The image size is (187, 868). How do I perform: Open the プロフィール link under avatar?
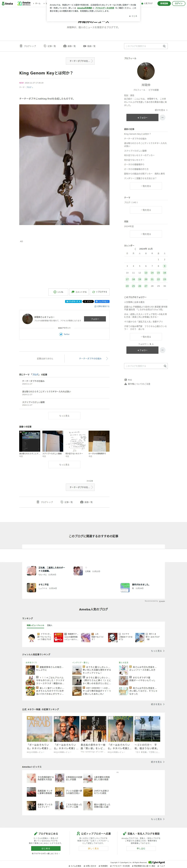(139, 90)
